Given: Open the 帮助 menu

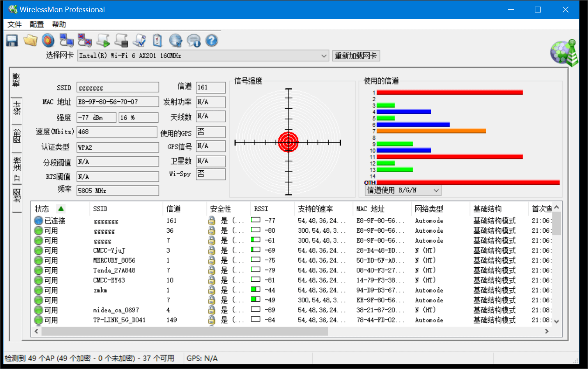Looking at the screenshot, I should [59, 24].
